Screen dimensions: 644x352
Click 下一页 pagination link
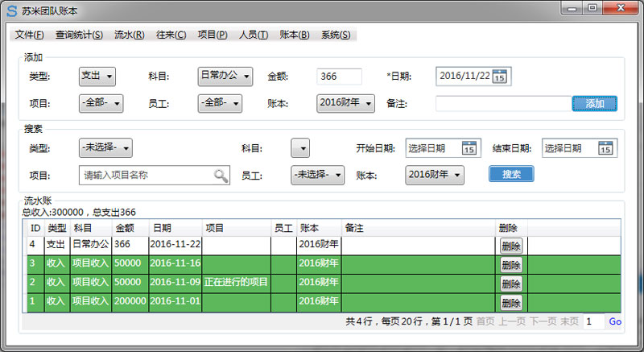(543, 321)
